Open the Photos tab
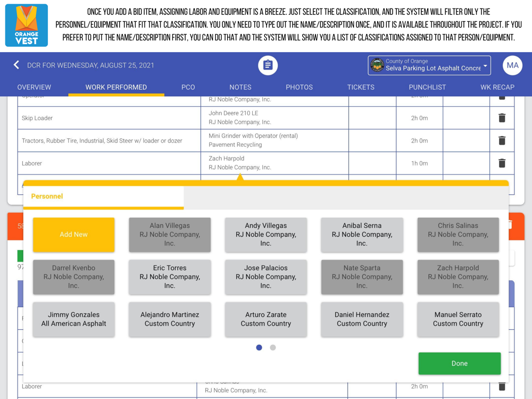532x399 pixels. (x=299, y=87)
